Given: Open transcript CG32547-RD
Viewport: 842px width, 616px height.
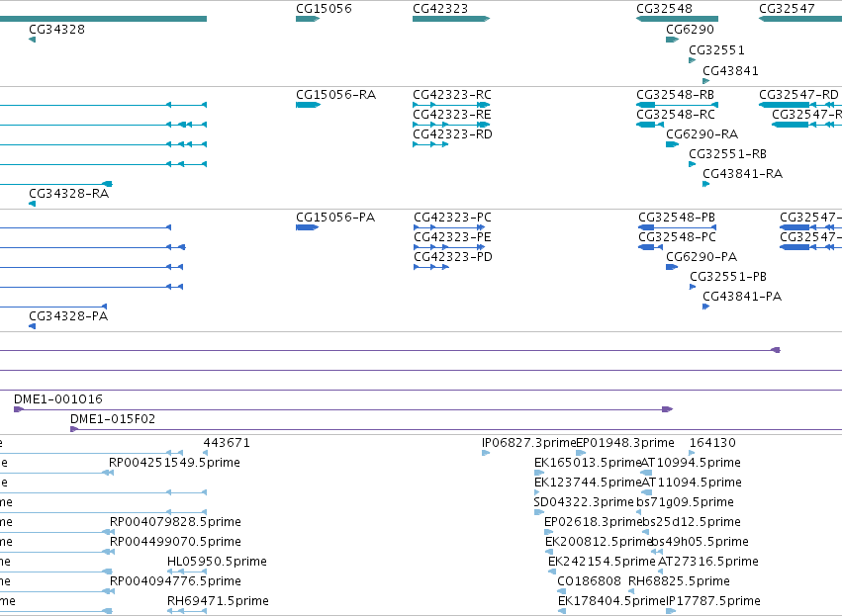Looking at the screenshot, I should [x=799, y=95].
